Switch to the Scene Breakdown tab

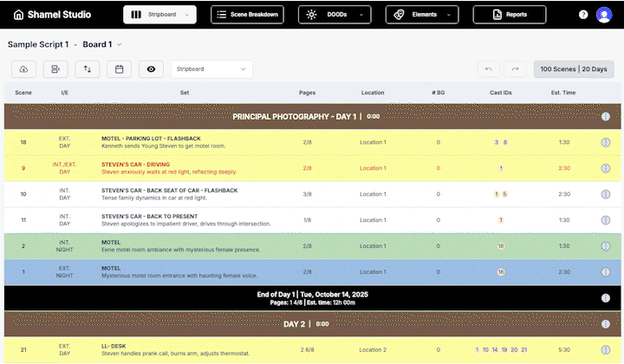[247, 15]
